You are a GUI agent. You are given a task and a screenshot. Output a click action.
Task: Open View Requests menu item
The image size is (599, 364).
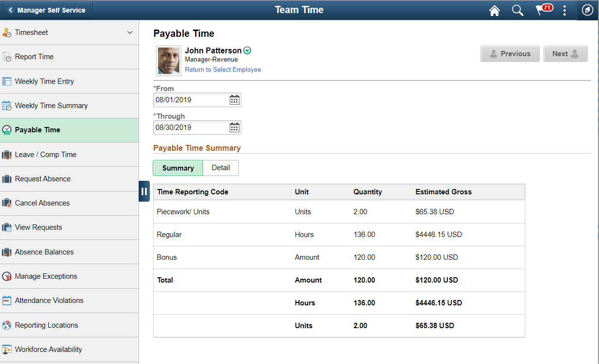point(69,227)
